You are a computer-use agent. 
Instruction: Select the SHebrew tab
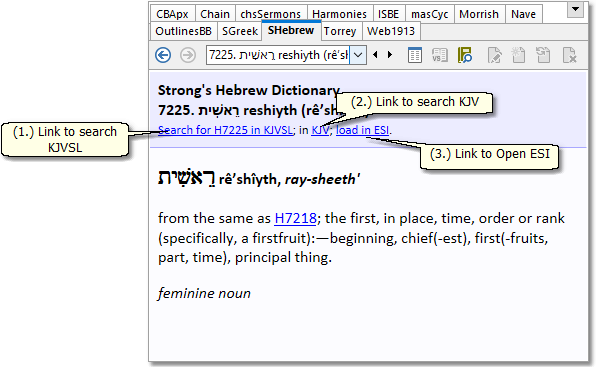coord(291,30)
